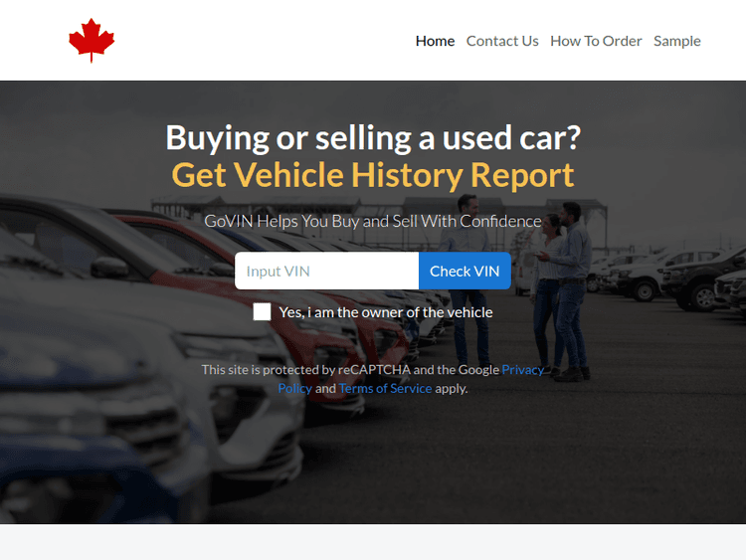Tick the vehicle owner checkbox
746x560 pixels.
point(262,312)
